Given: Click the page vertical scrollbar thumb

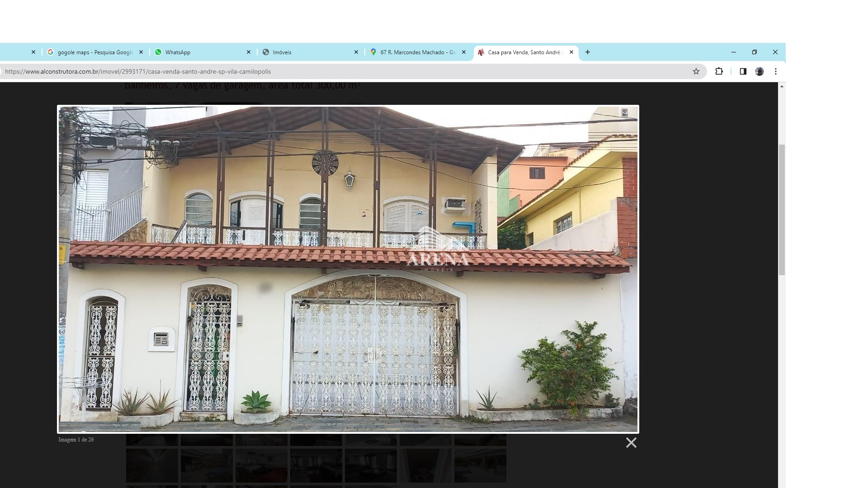Looking at the screenshot, I should point(782,210).
